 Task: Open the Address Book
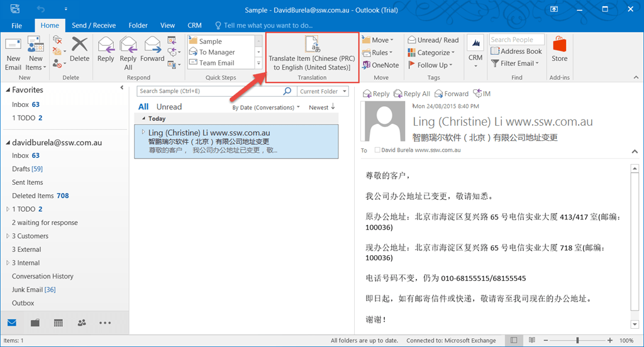pyautogui.click(x=516, y=52)
